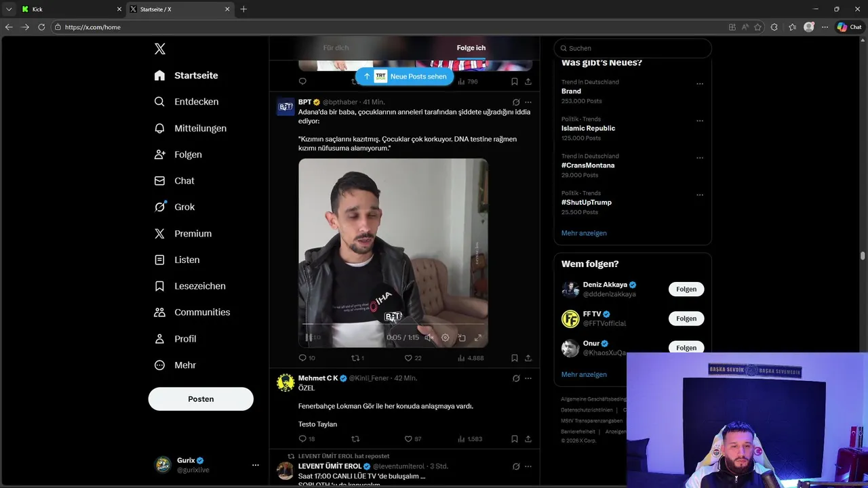Open options for Islamic Republic trend
Image resolution: width=868 pixels, height=488 pixels.
(x=700, y=121)
